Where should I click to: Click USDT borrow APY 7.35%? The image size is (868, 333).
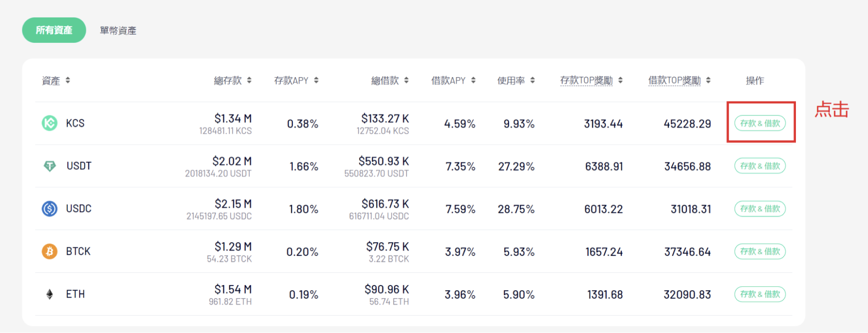461,167
